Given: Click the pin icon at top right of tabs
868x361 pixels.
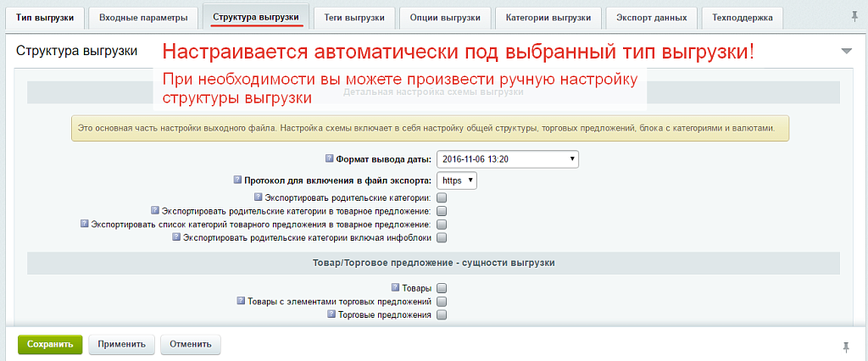Looking at the screenshot, I should click(854, 17).
